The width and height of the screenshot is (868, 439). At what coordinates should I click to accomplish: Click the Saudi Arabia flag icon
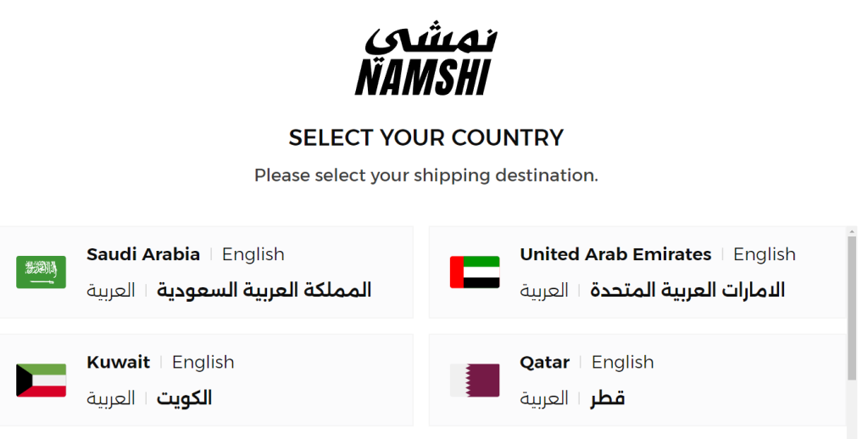41,272
